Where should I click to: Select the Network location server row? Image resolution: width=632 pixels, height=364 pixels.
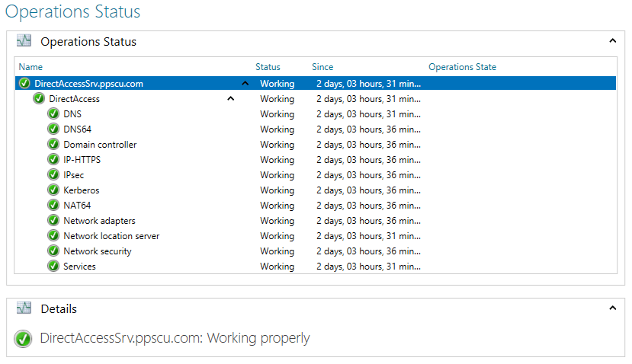[316, 235]
